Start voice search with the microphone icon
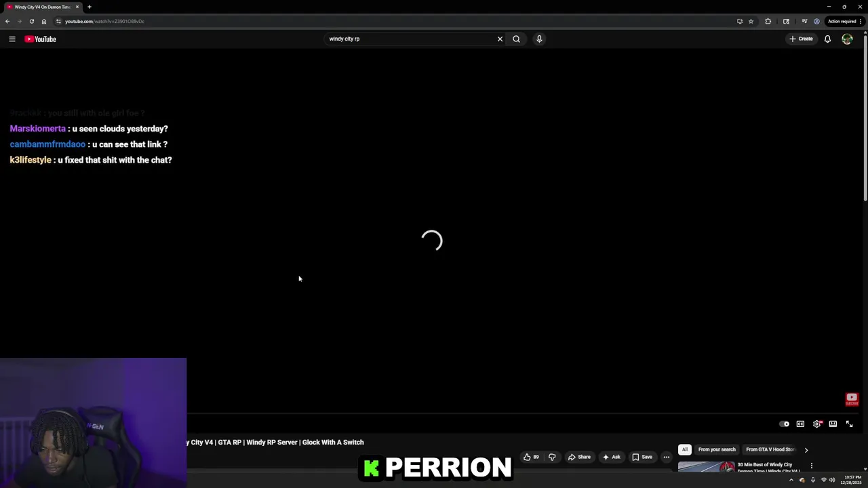Viewport: 868px width, 488px height. 539,39
